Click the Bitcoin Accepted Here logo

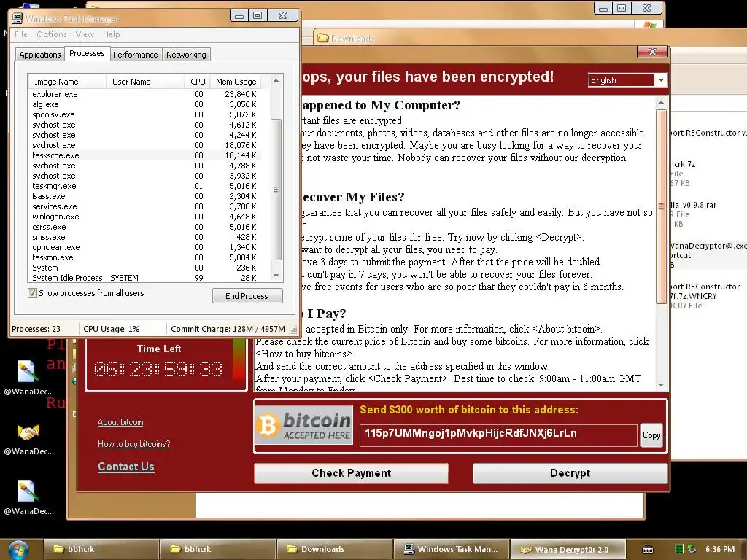tap(305, 425)
